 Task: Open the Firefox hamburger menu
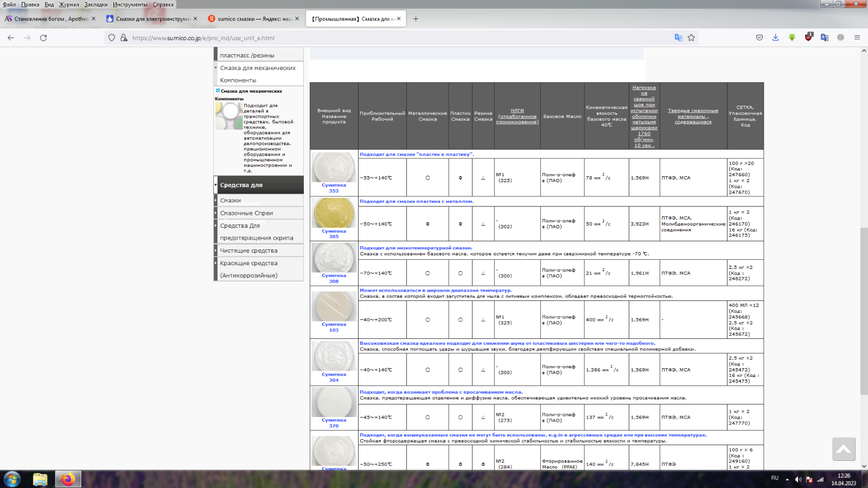(x=857, y=37)
